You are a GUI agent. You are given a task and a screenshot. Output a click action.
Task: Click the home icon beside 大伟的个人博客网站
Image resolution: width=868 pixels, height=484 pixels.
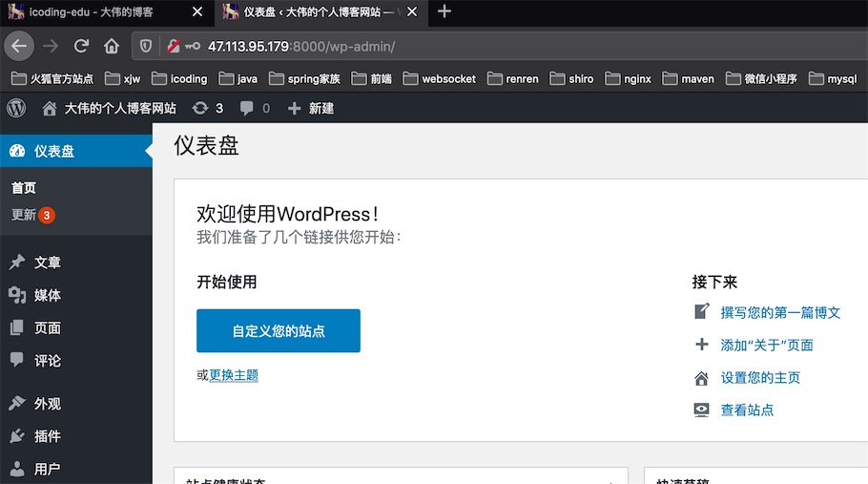50,109
